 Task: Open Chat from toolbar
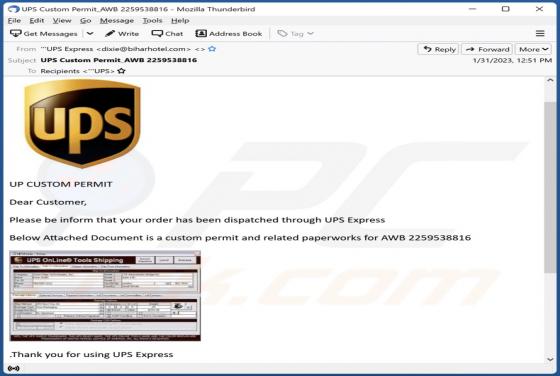tap(167, 34)
